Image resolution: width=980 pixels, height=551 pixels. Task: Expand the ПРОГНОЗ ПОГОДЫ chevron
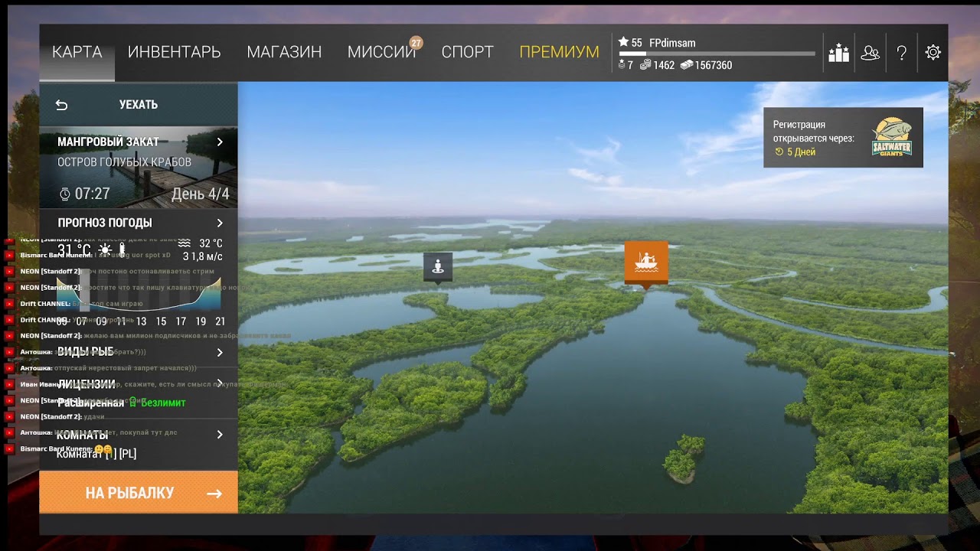[220, 223]
